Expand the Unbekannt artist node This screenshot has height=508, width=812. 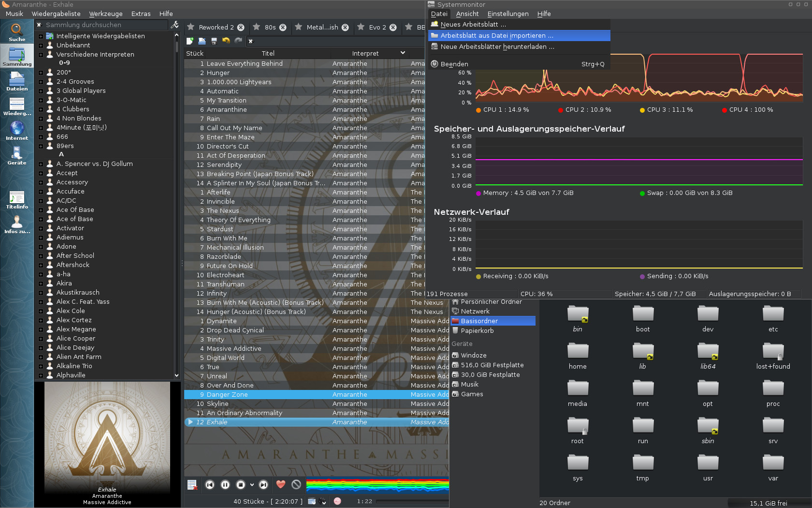coord(41,45)
